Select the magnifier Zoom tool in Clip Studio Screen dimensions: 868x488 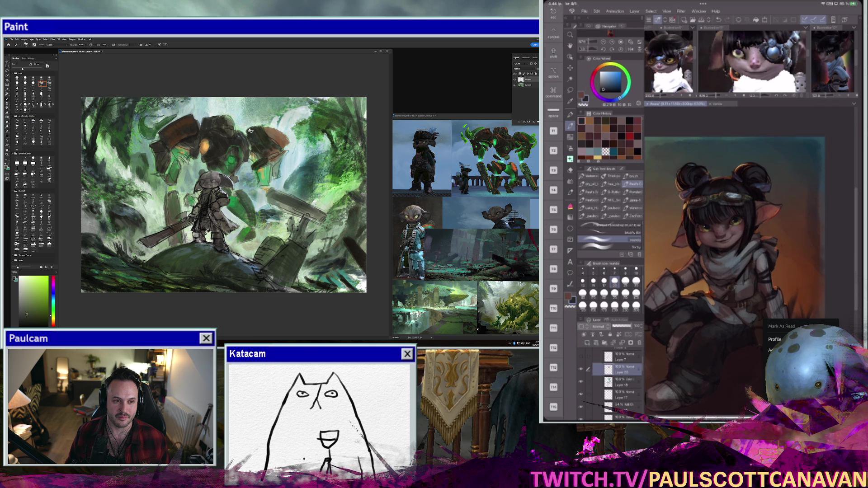pyautogui.click(x=570, y=35)
